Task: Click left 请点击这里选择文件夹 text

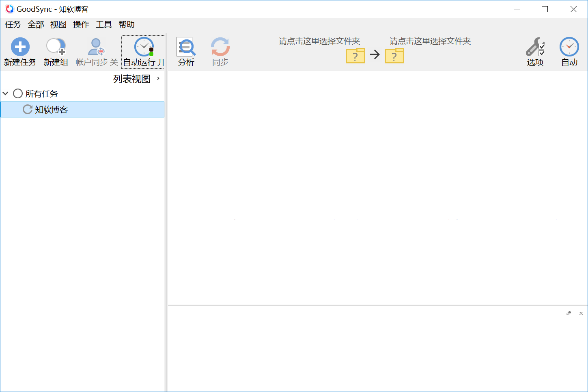Action: coord(319,41)
